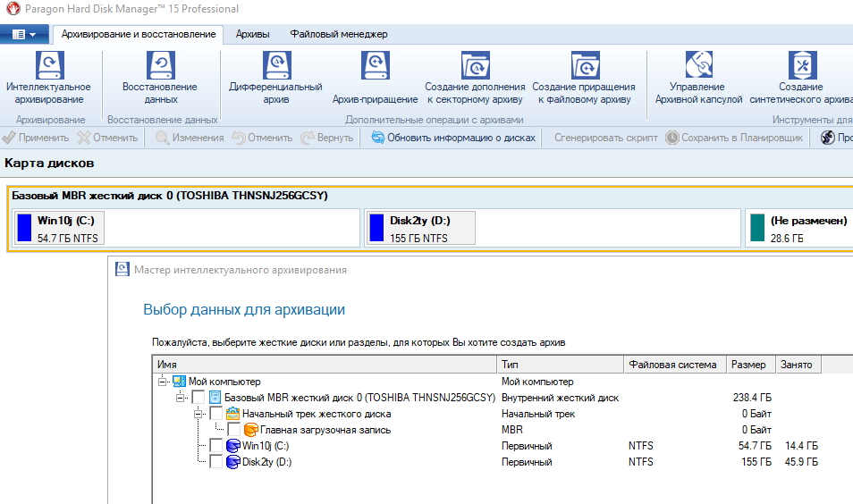Start Дифференциальный архив ribbon icon

pyautogui.click(x=275, y=78)
